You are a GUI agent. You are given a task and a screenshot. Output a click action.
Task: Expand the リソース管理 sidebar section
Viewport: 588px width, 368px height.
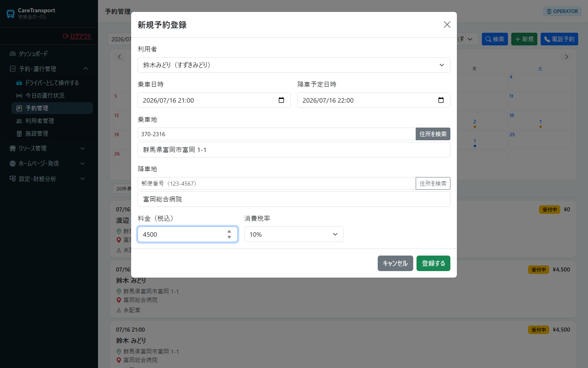49,148
